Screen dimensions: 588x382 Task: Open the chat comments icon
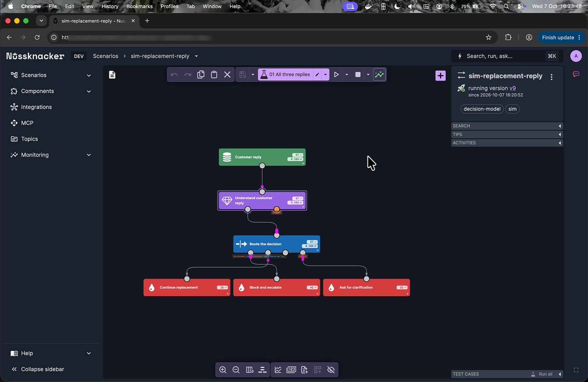[576, 74]
